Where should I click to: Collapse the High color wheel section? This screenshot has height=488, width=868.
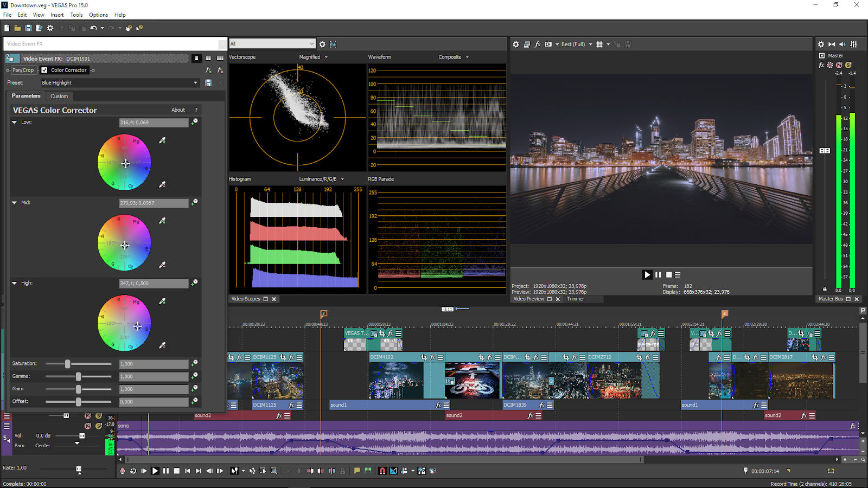tap(14, 282)
